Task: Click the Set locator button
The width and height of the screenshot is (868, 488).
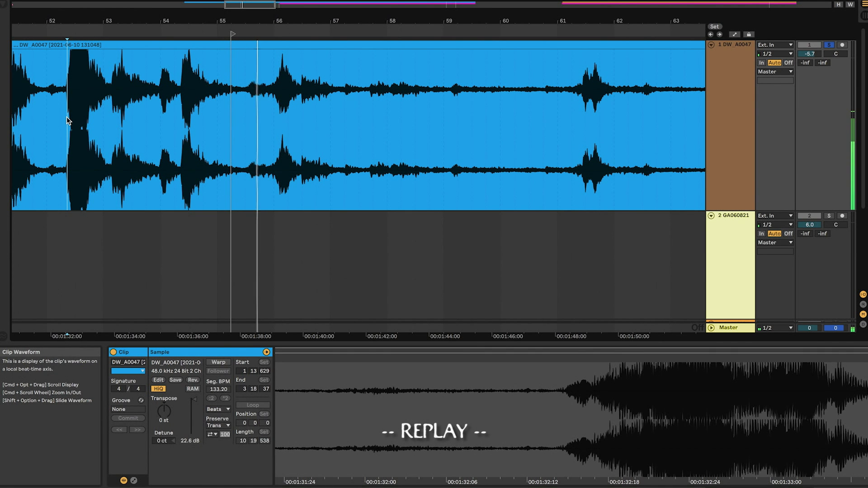Action: pyautogui.click(x=714, y=27)
